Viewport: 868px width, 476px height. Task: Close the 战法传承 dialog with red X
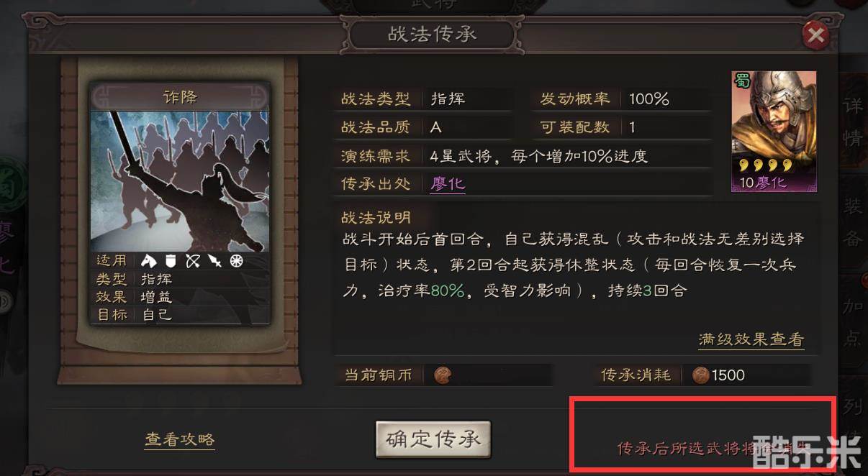click(815, 35)
